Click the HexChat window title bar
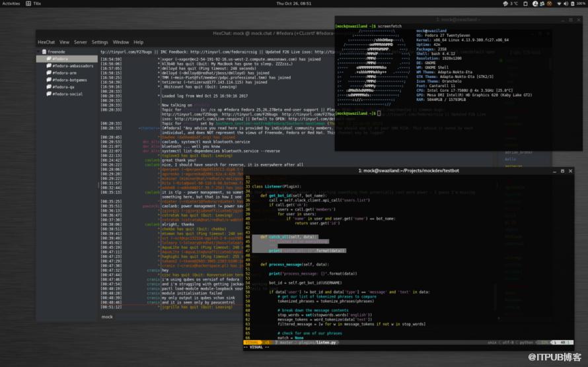The height and width of the screenshot is (367, 588). pyautogui.click(x=185, y=33)
